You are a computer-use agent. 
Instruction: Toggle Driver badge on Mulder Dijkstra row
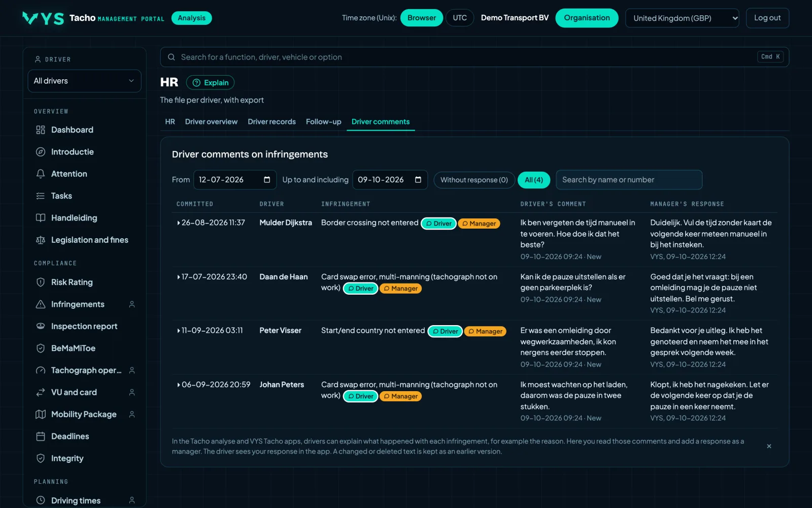click(x=438, y=224)
